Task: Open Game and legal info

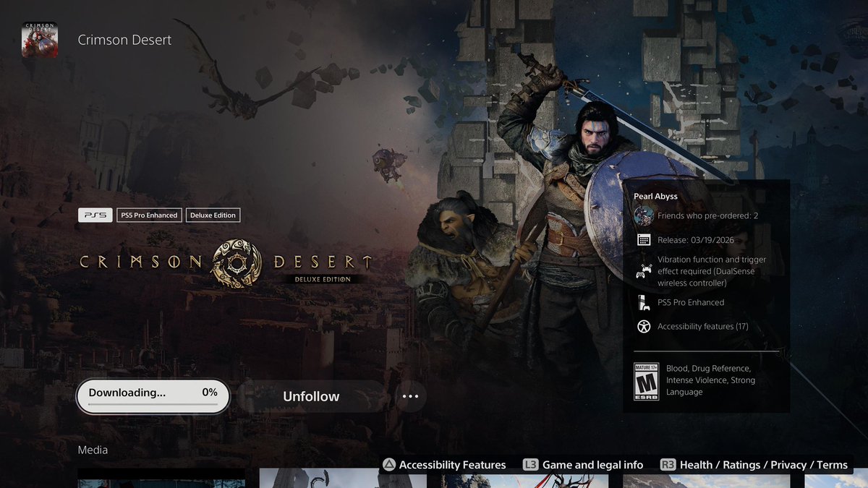Action: [x=592, y=465]
